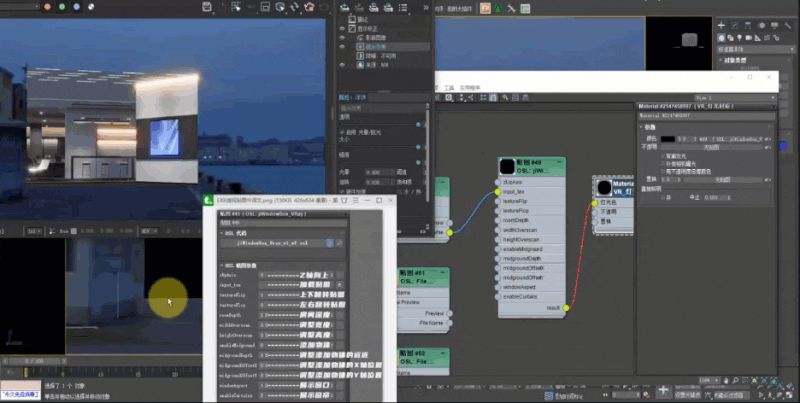Collapse the 贴图 #51 OSL File node
The width and height of the screenshot is (800, 403).
[x=443, y=272]
